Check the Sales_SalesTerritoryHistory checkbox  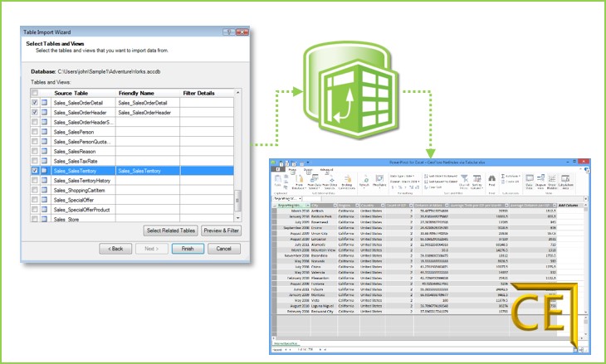click(x=35, y=180)
